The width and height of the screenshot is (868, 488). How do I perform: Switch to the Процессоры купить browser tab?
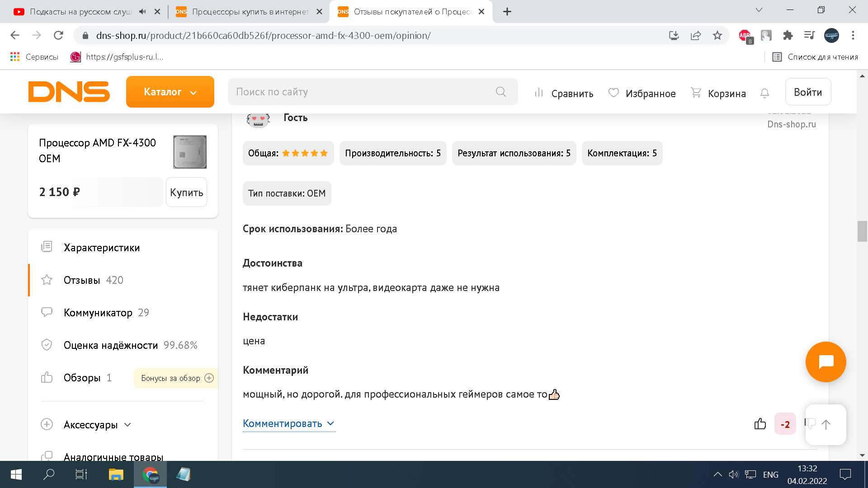coord(250,12)
